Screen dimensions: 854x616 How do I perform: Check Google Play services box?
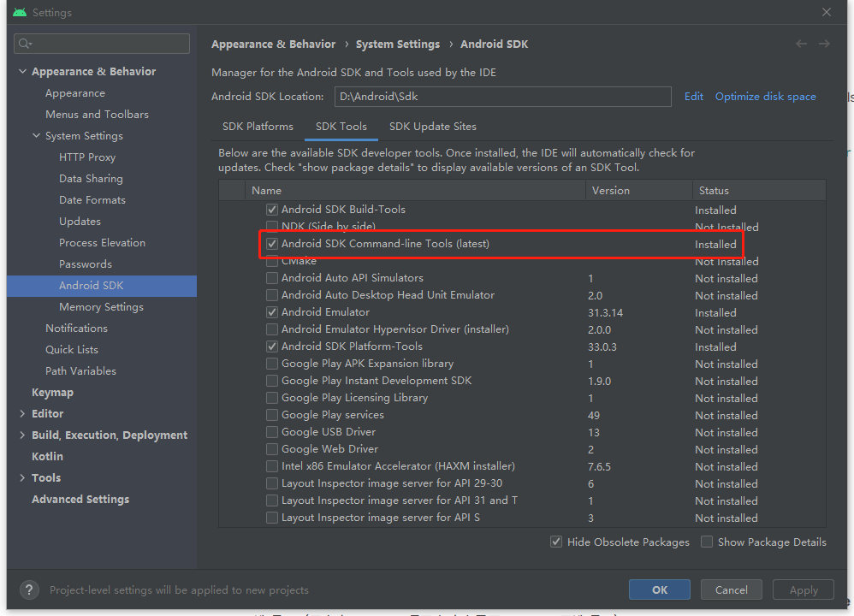pos(272,415)
